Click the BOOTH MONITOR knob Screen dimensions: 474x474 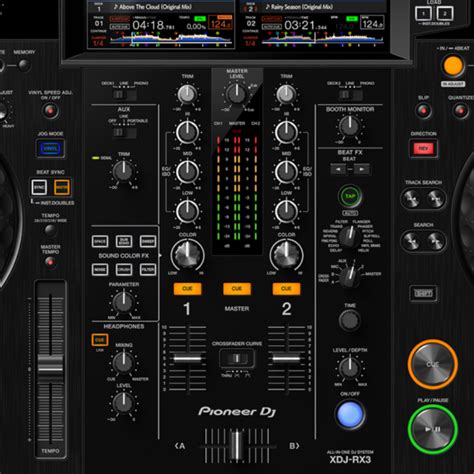[350, 126]
